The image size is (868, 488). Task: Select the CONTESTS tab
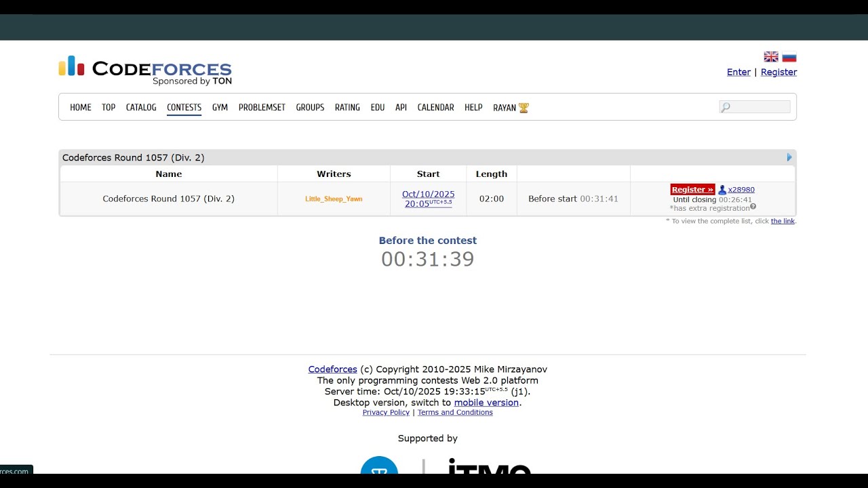pos(184,108)
